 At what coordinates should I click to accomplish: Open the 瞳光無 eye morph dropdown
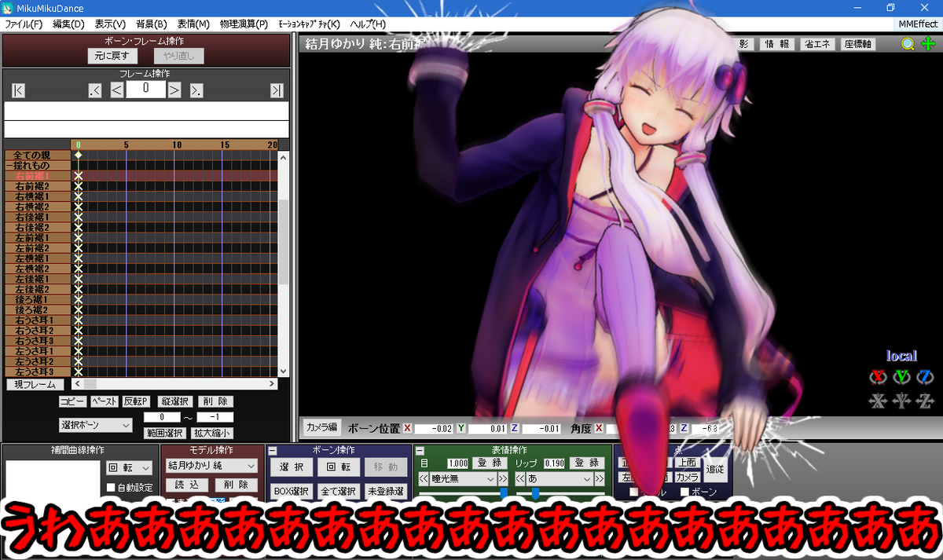point(463,478)
